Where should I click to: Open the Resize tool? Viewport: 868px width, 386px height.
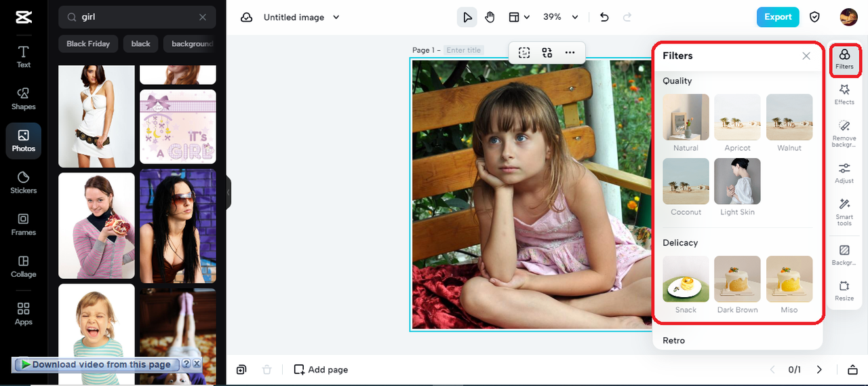844,291
